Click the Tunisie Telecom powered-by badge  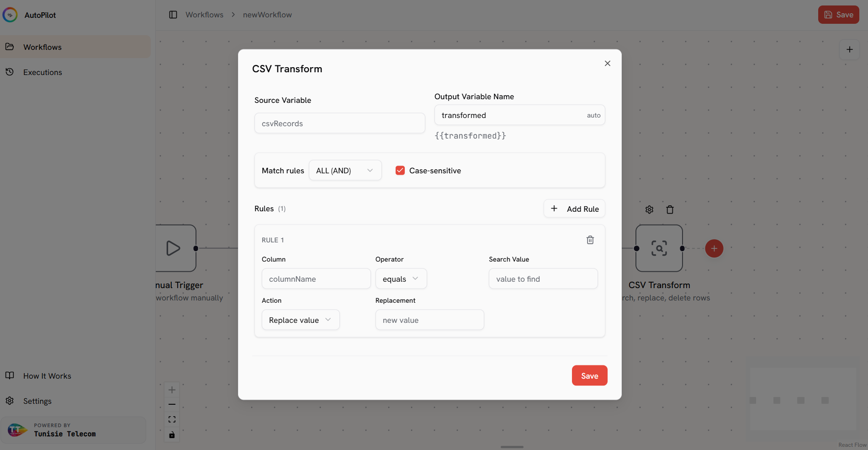point(73,430)
